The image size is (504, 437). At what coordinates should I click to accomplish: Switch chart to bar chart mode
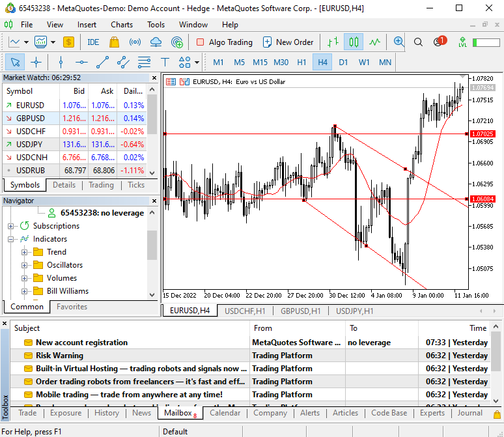(x=333, y=42)
